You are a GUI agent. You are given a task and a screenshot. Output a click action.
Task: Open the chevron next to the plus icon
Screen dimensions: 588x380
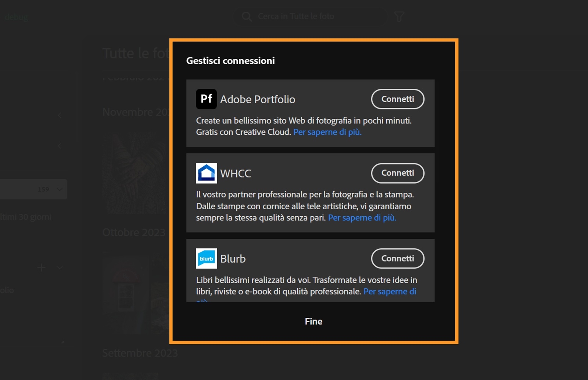click(60, 267)
